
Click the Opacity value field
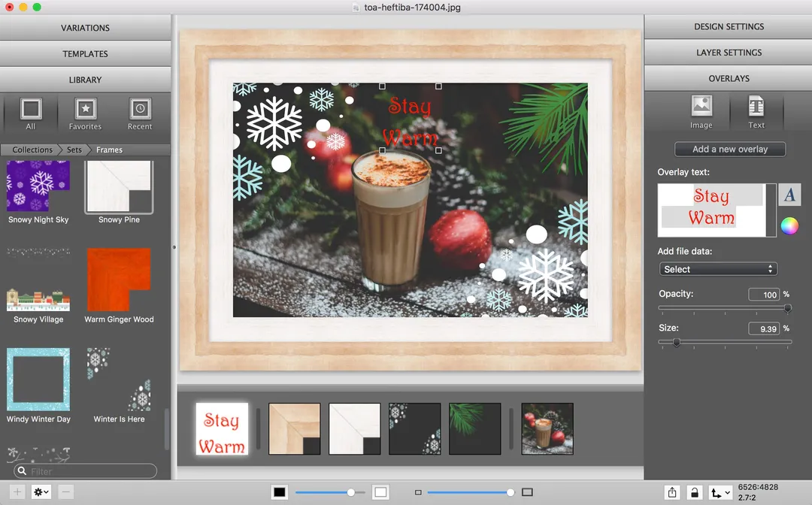[764, 295]
